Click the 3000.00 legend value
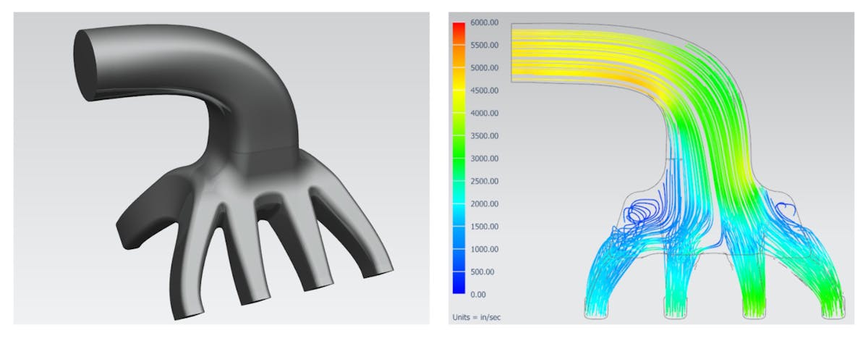This screenshot has height=341, width=868. tap(485, 159)
